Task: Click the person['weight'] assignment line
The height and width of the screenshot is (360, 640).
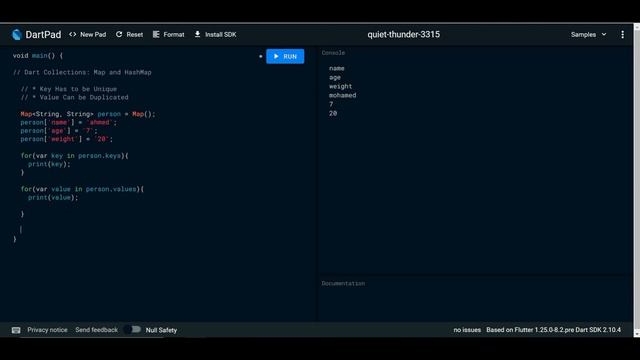Action: (67, 139)
